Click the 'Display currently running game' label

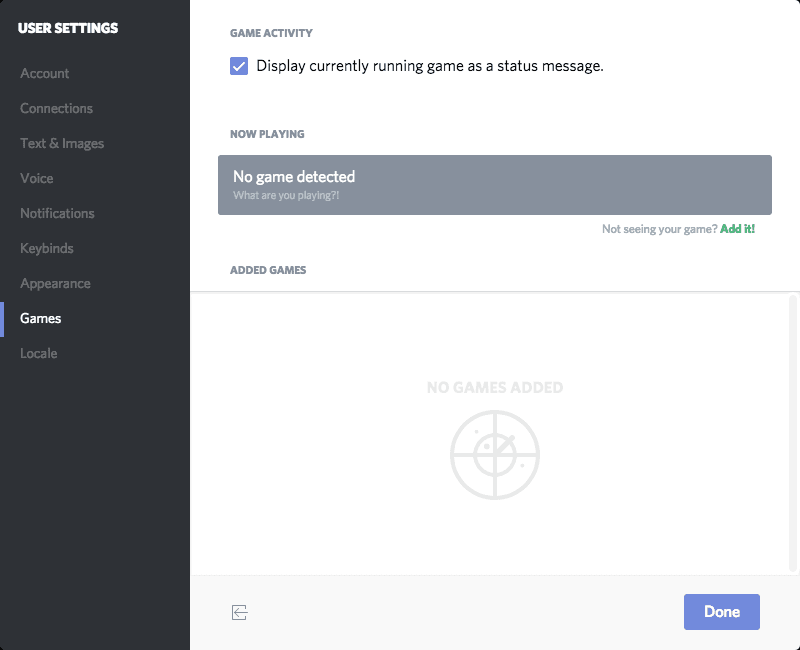pos(430,66)
